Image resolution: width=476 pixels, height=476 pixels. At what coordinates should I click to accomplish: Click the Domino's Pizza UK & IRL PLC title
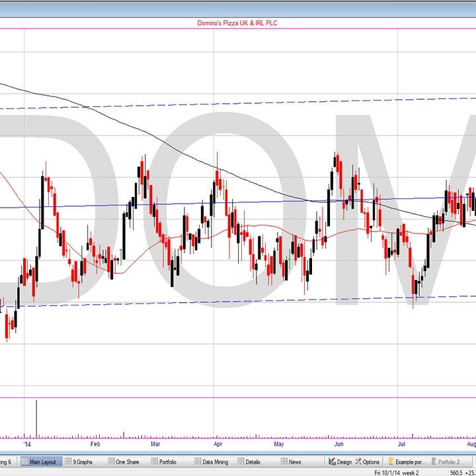(x=237, y=23)
